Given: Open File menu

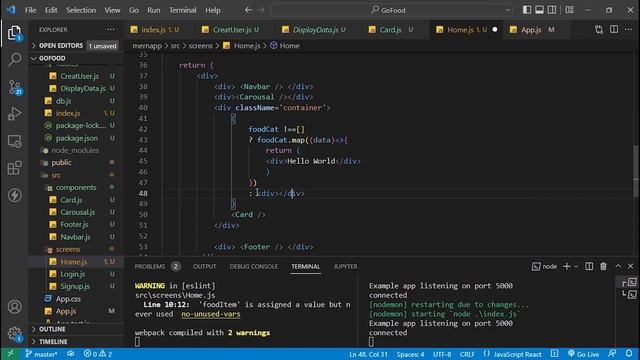Looking at the screenshot, I should [31, 10].
